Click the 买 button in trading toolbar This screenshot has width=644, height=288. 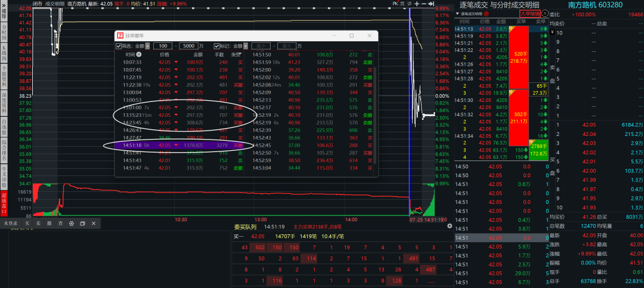[x=27, y=224]
